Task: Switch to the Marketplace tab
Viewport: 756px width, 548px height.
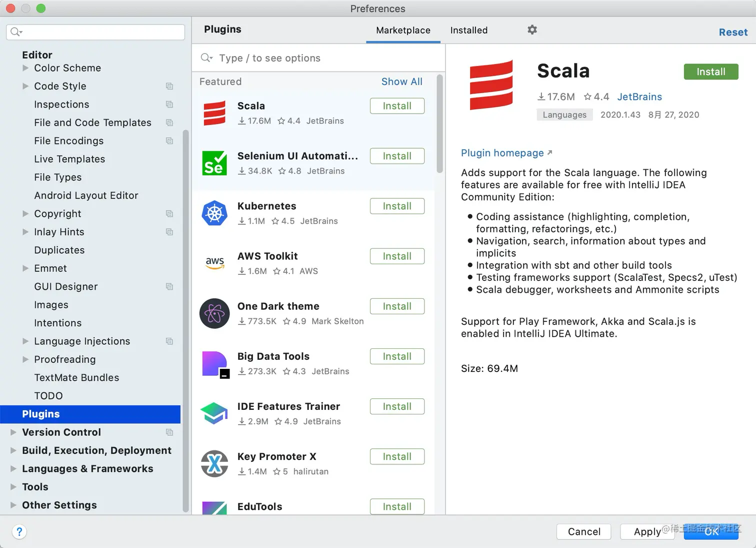Action: (x=403, y=30)
